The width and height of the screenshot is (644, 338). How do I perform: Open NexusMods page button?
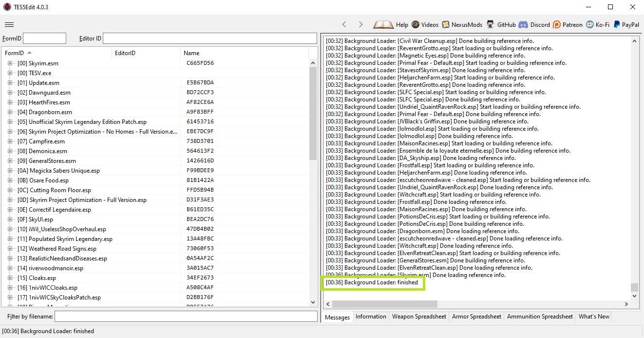pos(462,24)
